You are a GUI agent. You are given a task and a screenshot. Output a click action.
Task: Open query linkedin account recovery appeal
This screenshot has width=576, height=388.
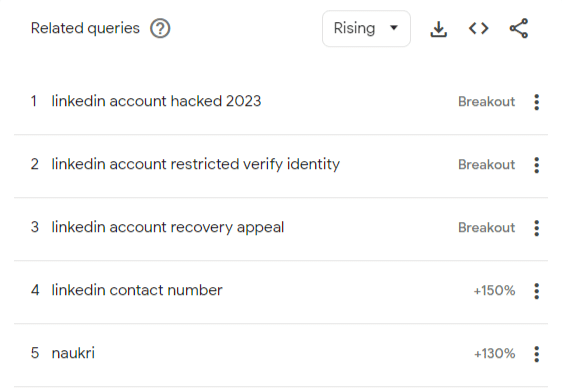pos(168,227)
